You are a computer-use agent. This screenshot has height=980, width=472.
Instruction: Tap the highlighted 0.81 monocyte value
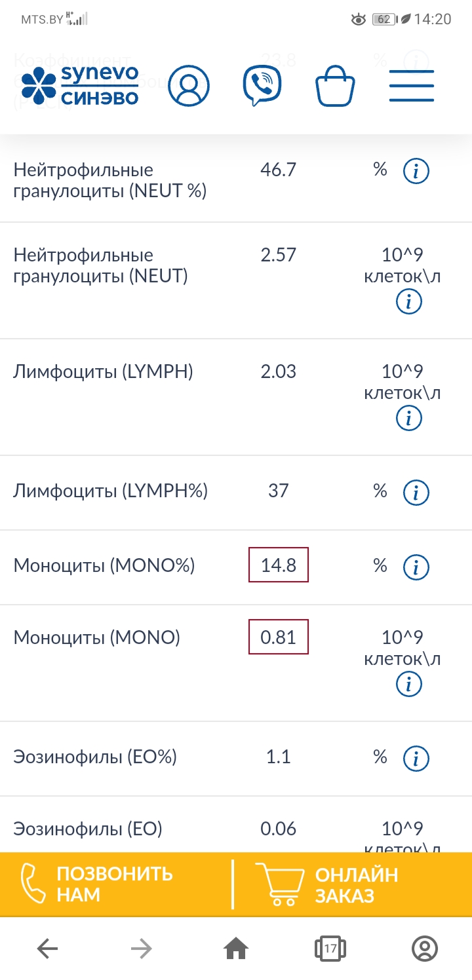coord(279,637)
